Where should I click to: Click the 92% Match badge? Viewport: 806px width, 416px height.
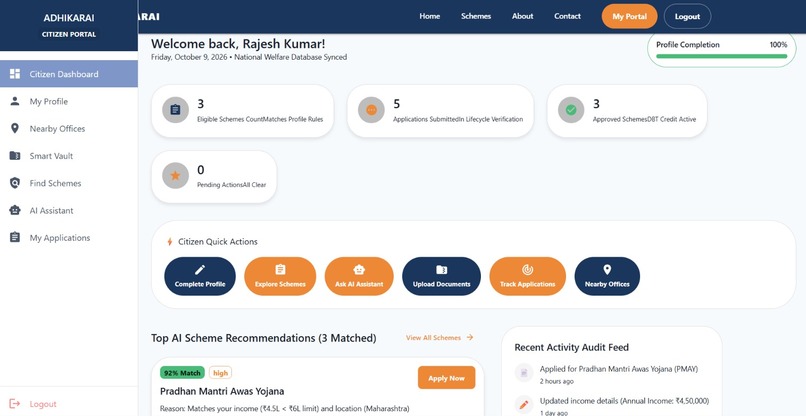[x=182, y=372]
